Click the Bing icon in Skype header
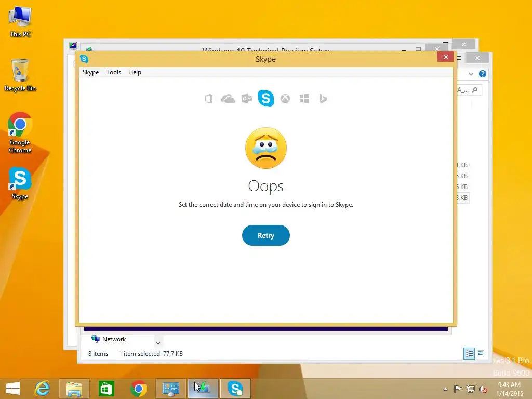Viewport: 532px width, 399px height. point(323,99)
